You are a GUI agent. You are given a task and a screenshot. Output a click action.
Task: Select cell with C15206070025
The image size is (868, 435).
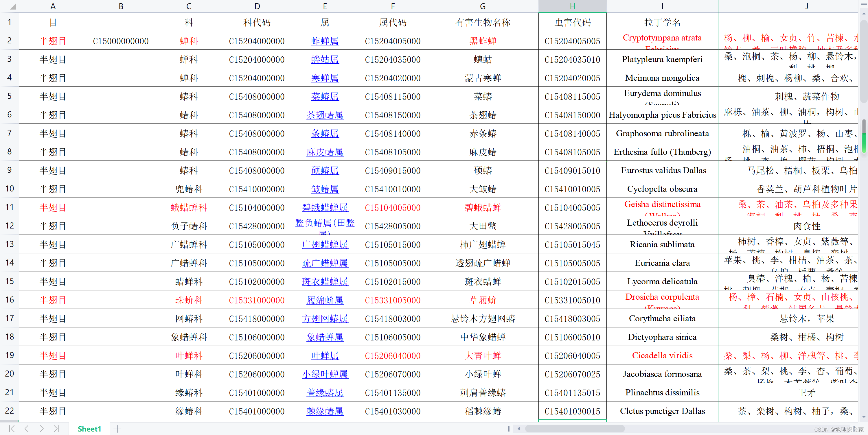click(x=573, y=374)
